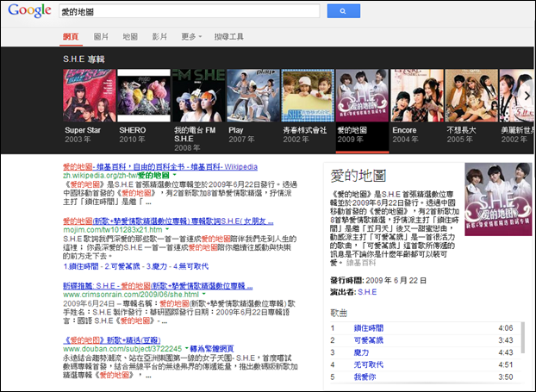Viewport: 536px width, 392px height.
Task: Open the 新碟推薦 crimsonrain result title
Action: (158, 286)
